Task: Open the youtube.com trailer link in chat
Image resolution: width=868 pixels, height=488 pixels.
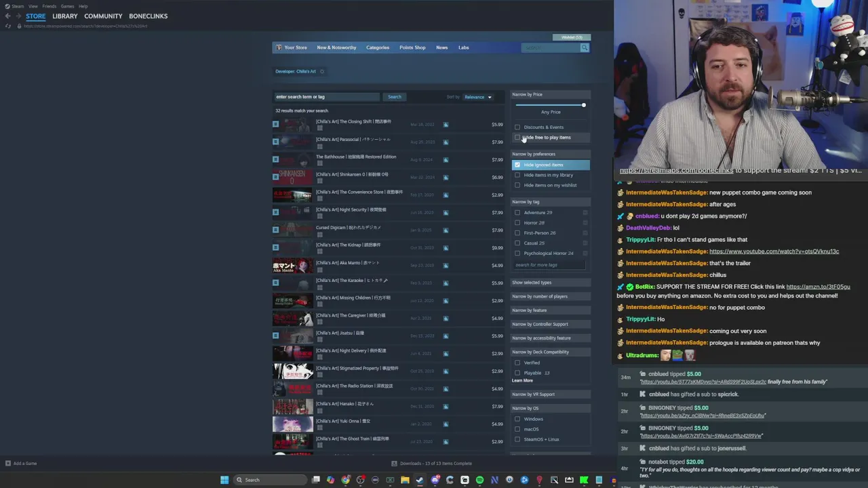Action: [774, 251]
